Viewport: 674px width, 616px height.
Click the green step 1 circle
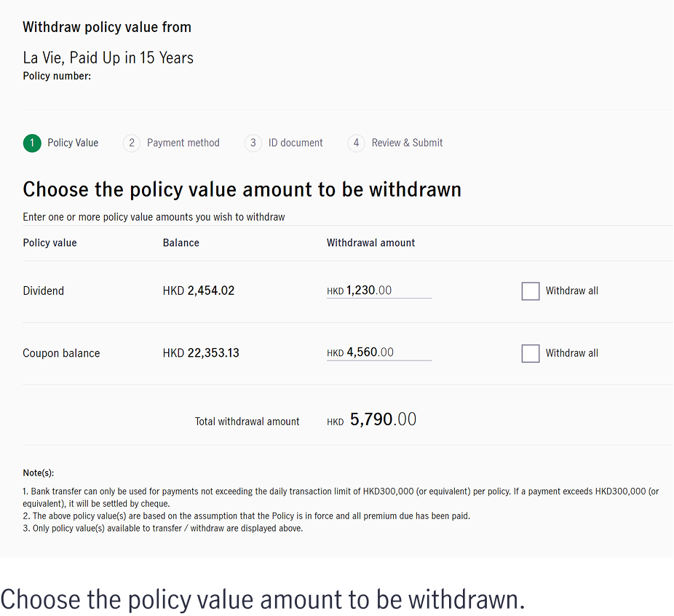[32, 143]
